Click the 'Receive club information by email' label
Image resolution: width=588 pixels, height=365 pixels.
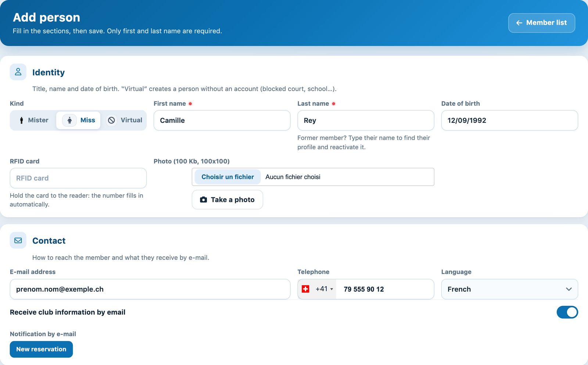click(x=68, y=312)
